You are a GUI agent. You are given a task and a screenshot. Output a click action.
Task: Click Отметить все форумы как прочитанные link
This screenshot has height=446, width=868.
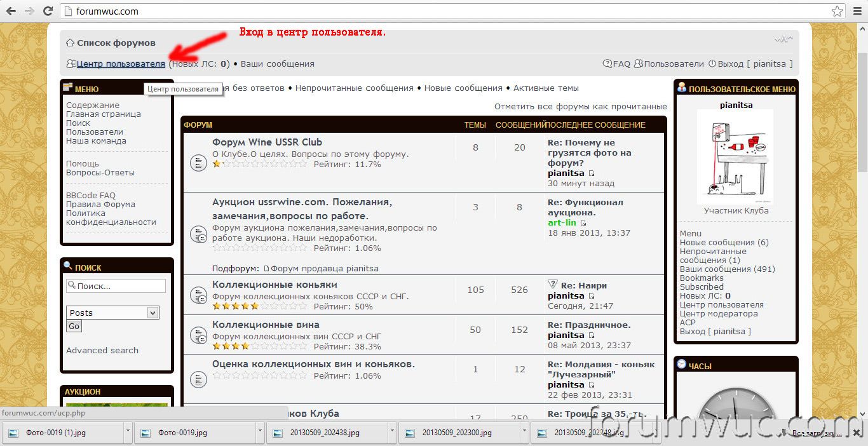pyautogui.click(x=580, y=106)
